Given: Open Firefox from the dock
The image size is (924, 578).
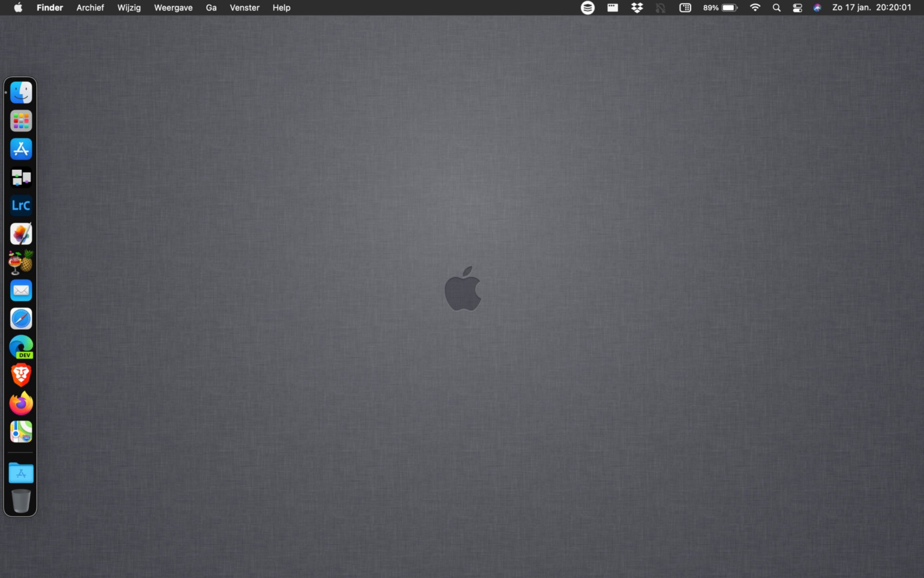Looking at the screenshot, I should click(x=21, y=403).
